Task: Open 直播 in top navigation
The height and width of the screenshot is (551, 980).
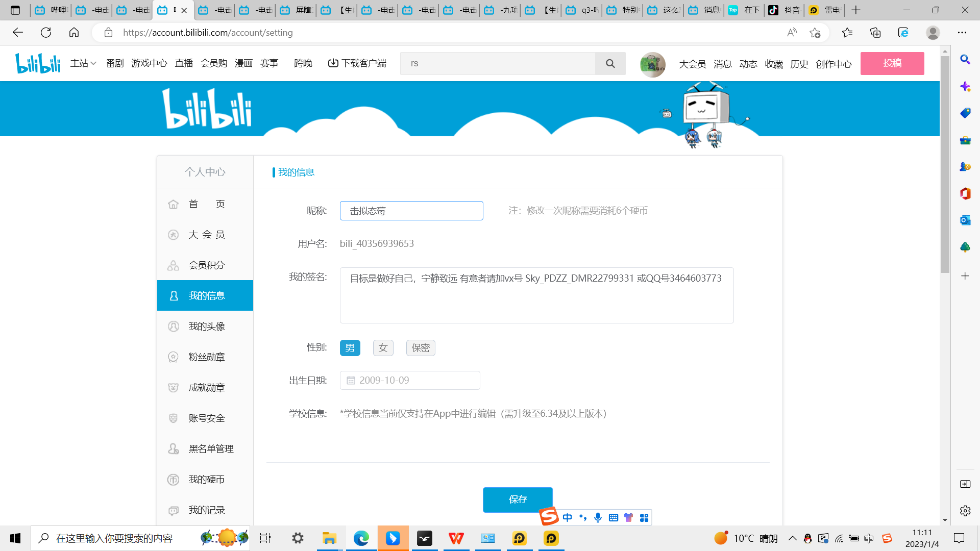Action: coord(184,63)
